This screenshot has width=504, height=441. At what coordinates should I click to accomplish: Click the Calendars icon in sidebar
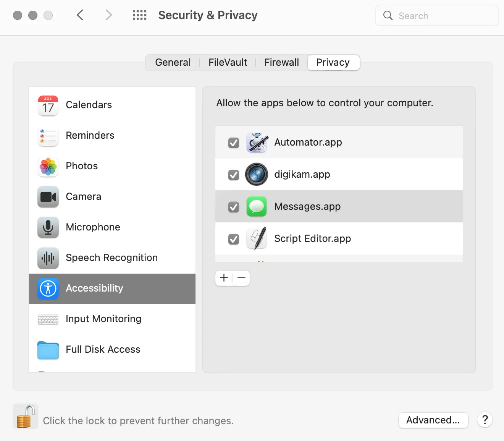point(48,105)
